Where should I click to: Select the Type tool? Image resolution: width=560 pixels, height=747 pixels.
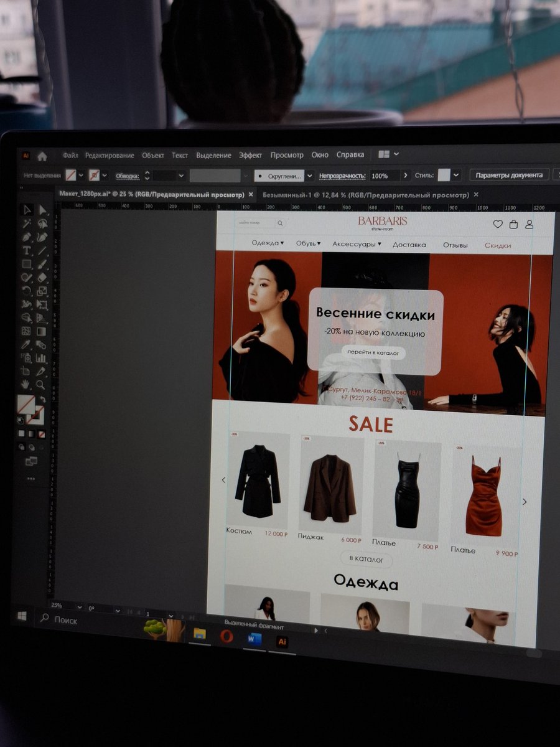point(27,250)
